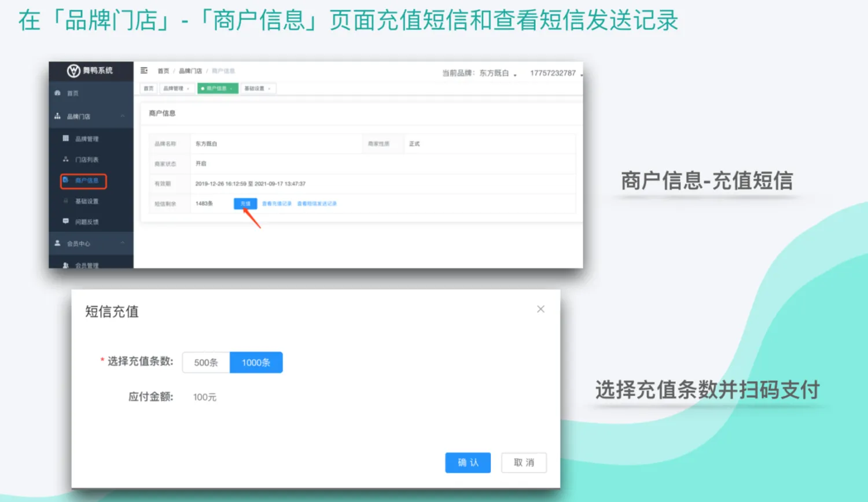The width and height of the screenshot is (868, 502).
Task: Open 问题反馈 in the sidebar
Action: coord(86,222)
